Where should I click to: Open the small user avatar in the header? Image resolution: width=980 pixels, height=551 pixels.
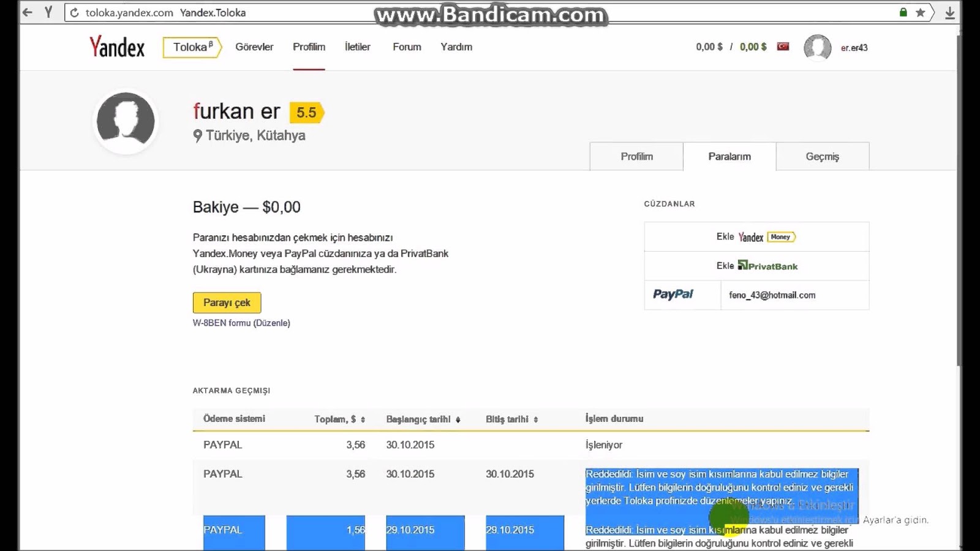817,47
